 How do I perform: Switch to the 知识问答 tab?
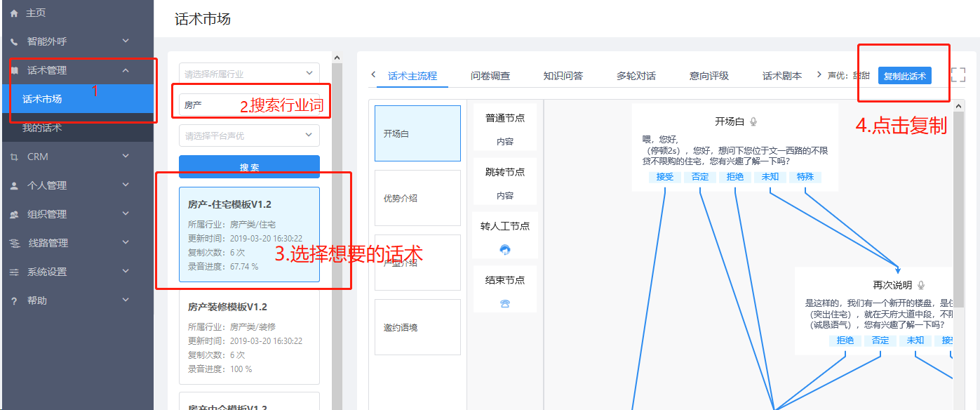pyautogui.click(x=563, y=76)
